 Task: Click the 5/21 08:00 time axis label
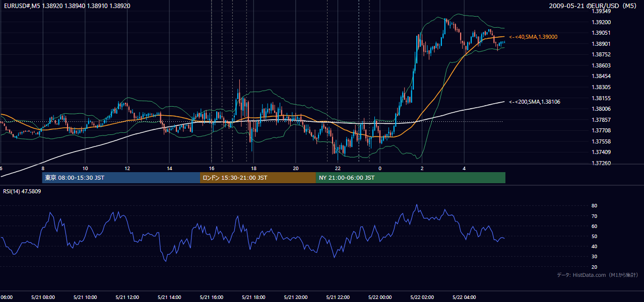pos(43,297)
